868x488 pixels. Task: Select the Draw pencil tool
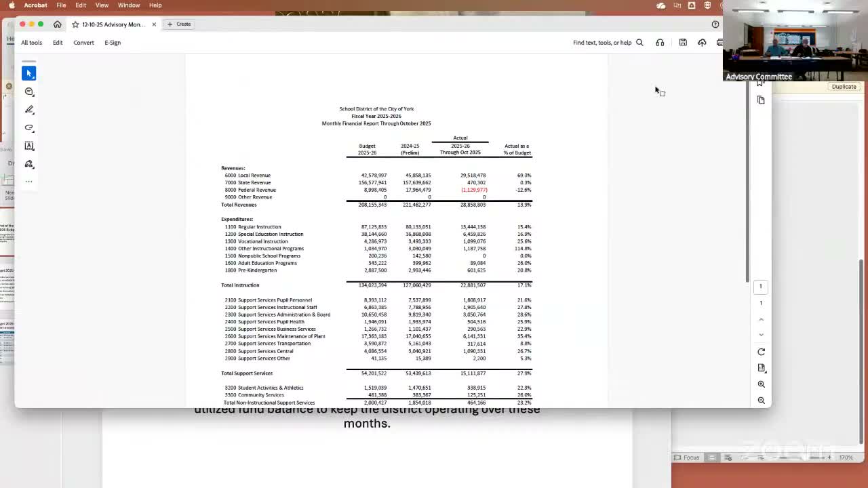(28, 110)
